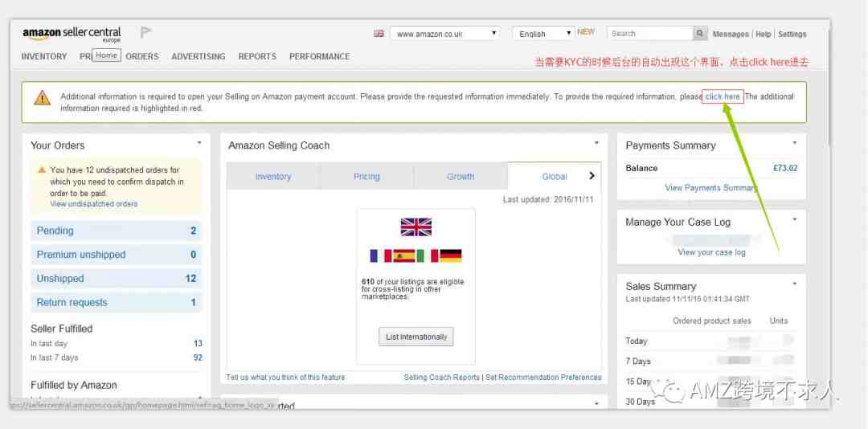Open the Premium unshipped orders row
This screenshot has width=868, height=429.
(x=117, y=255)
